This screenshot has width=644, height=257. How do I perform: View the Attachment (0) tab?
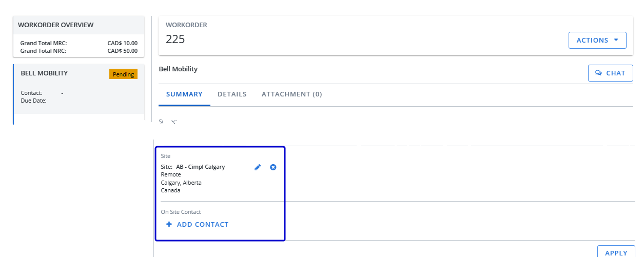[291, 94]
